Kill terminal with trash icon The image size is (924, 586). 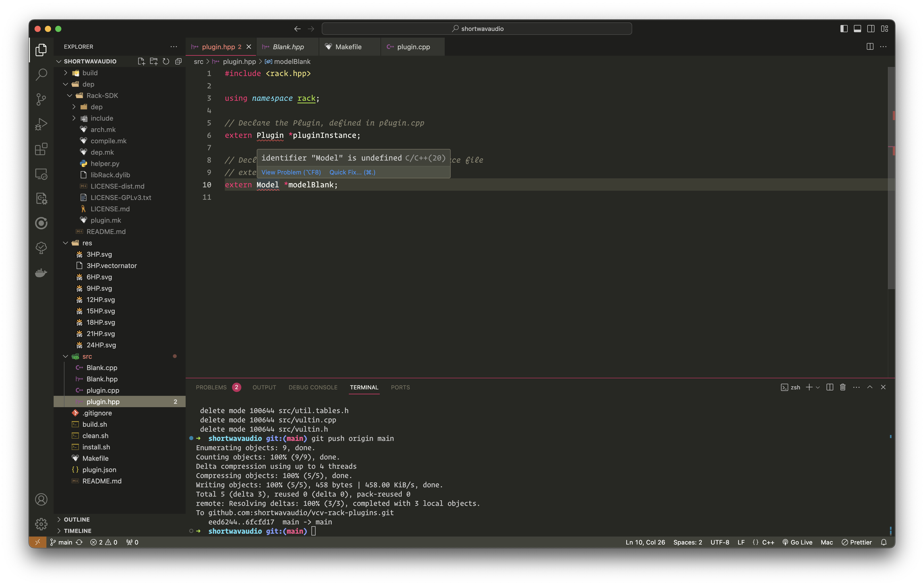pyautogui.click(x=843, y=387)
